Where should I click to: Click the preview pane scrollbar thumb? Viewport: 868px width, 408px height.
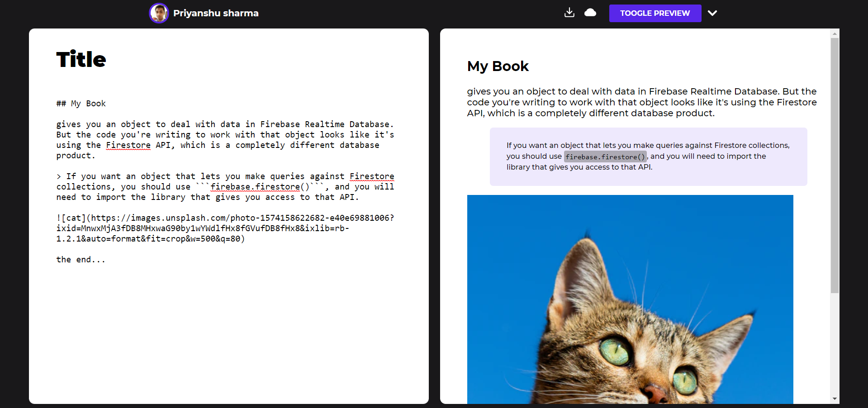pos(835,165)
